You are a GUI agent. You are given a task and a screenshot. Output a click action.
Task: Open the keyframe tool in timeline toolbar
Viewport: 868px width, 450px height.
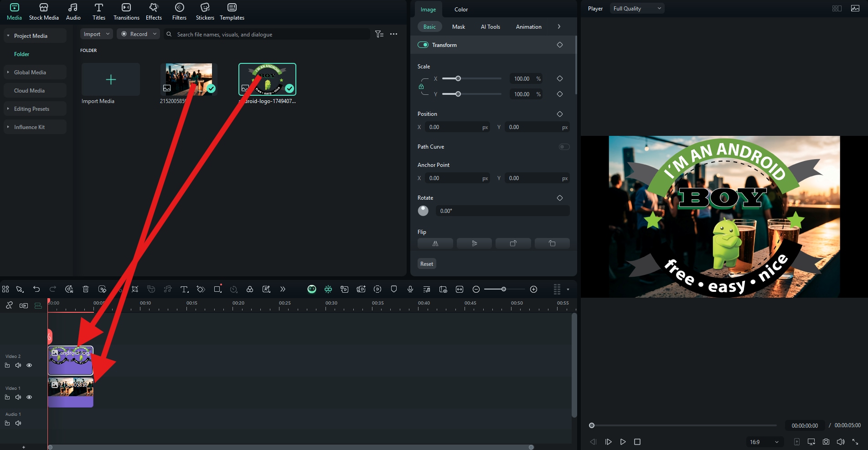point(201,289)
